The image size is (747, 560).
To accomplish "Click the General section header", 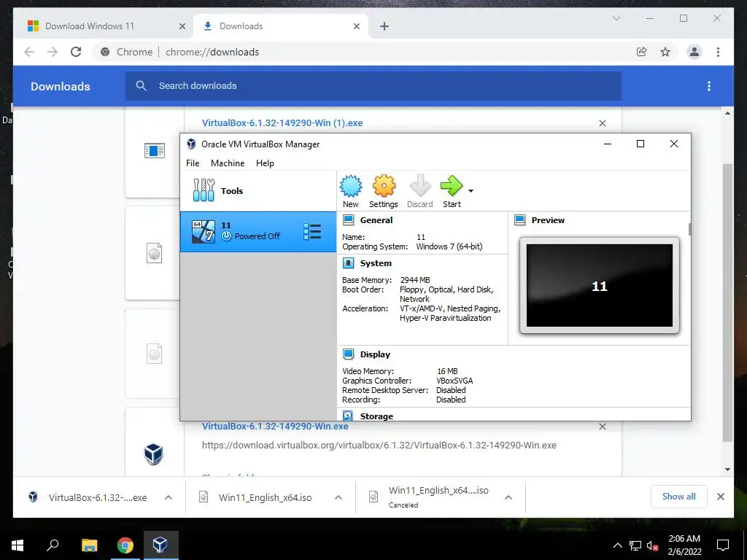I will [376, 220].
